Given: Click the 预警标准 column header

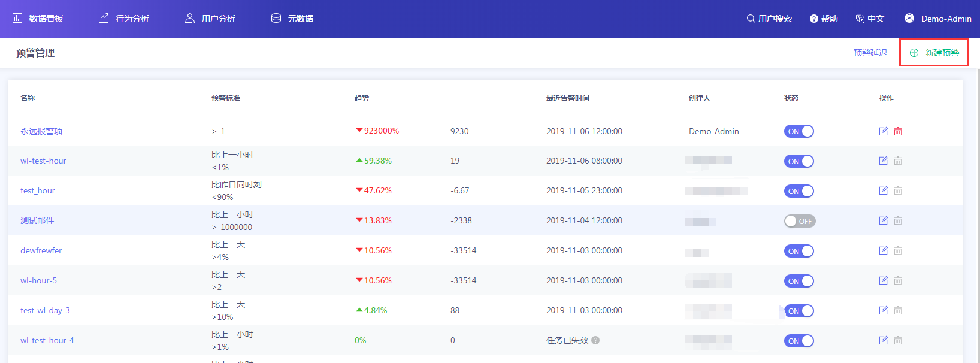Looking at the screenshot, I should coord(226,98).
